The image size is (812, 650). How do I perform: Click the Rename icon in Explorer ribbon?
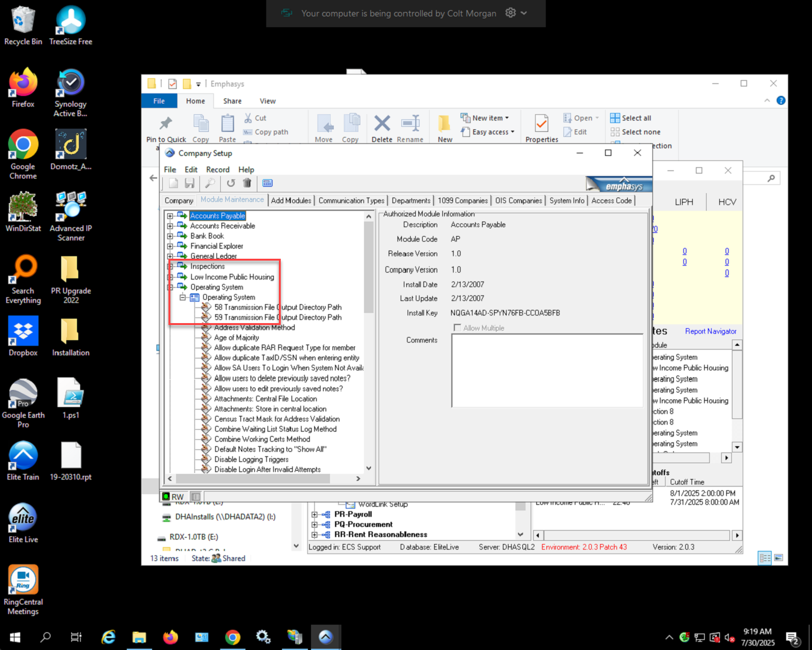410,123
